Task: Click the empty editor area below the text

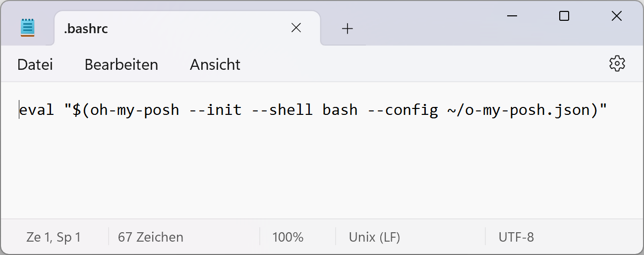Action: pos(322,173)
